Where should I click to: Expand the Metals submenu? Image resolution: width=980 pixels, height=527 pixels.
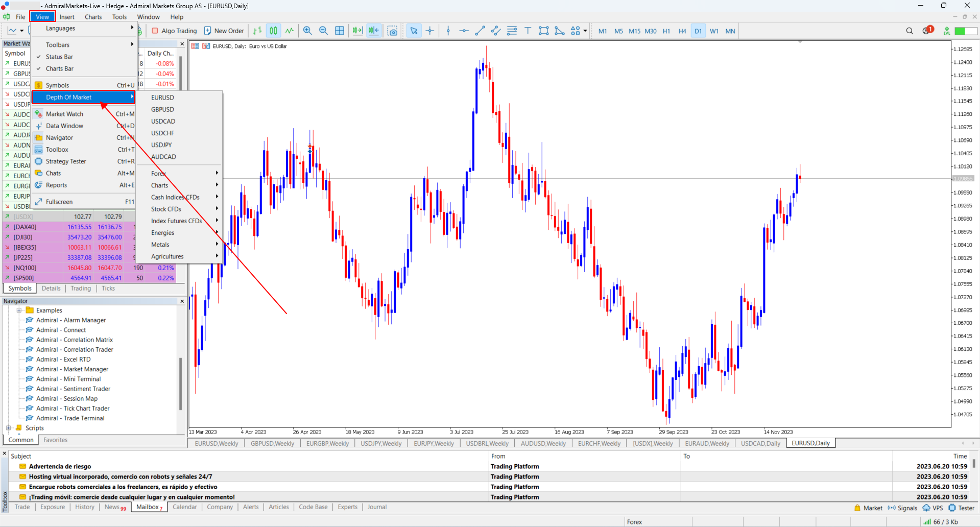coord(180,245)
